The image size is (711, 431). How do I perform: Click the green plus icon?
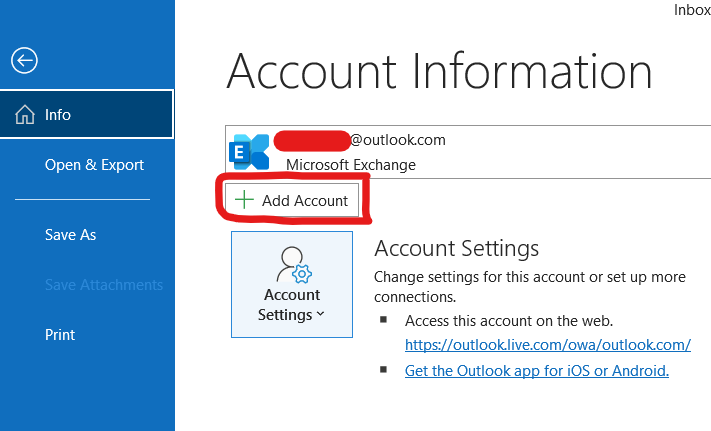click(244, 200)
